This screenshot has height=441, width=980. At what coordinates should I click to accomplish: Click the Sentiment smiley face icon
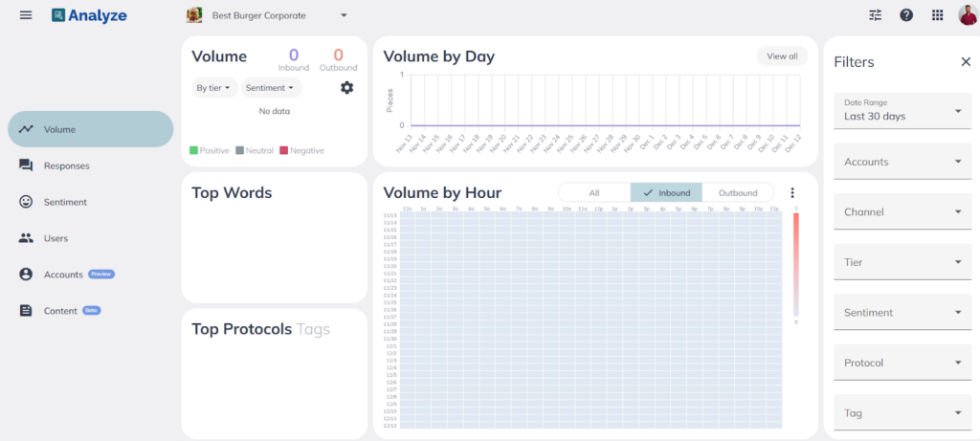click(x=26, y=202)
